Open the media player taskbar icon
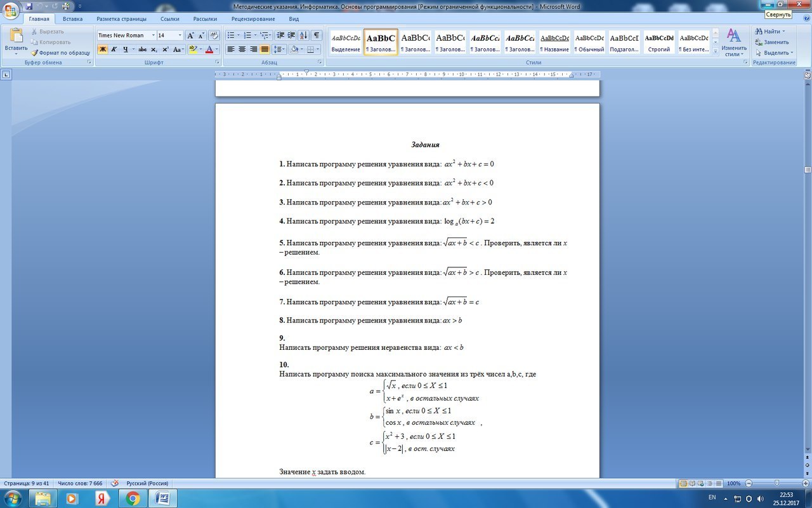Screen dimensions: 812x508 pyautogui.click(x=72, y=498)
